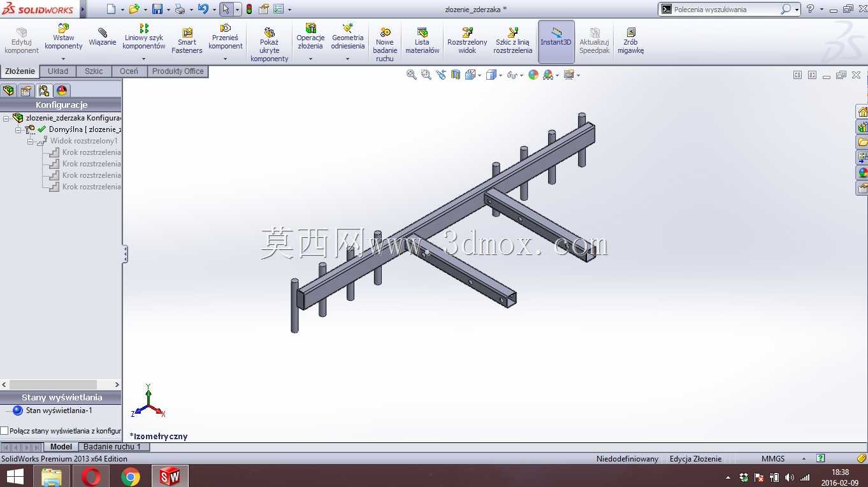Click Pokaż ukryte komponenty
The height and width of the screenshot is (487, 868).
click(270, 45)
